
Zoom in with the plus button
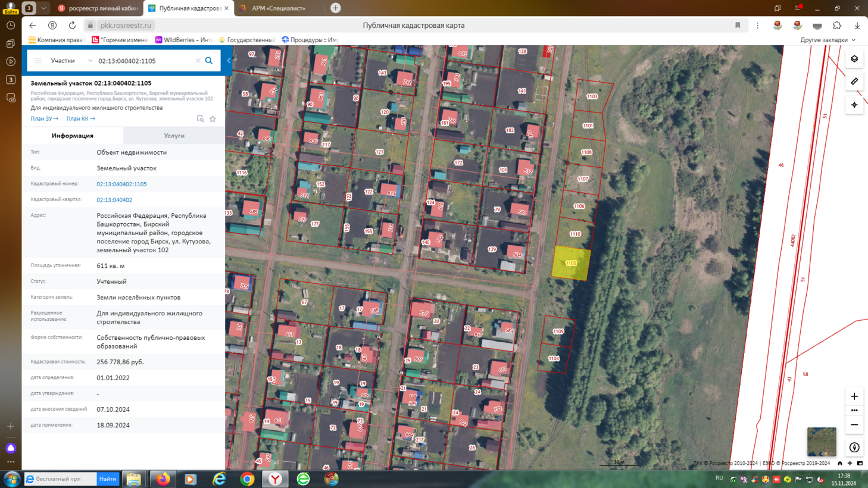(x=854, y=396)
